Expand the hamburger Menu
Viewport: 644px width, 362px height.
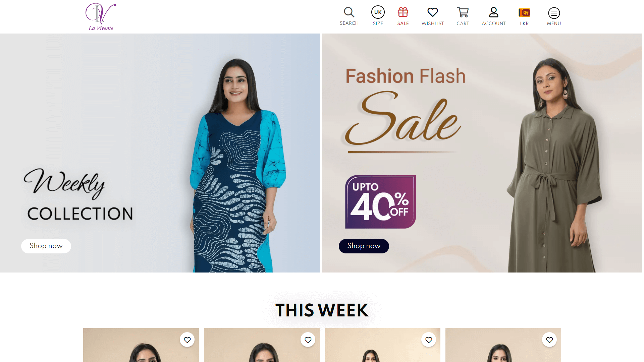(x=554, y=16)
